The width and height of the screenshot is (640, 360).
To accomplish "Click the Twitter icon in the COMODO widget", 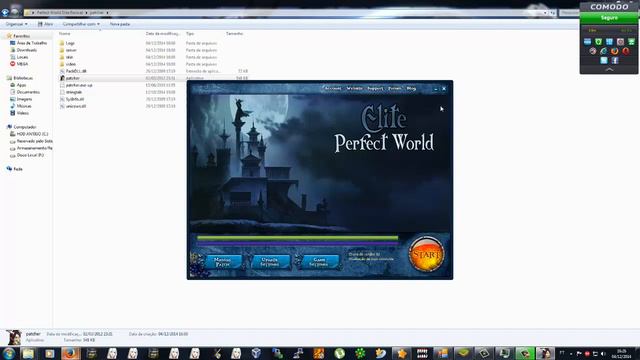I will pyautogui.click(x=604, y=60).
